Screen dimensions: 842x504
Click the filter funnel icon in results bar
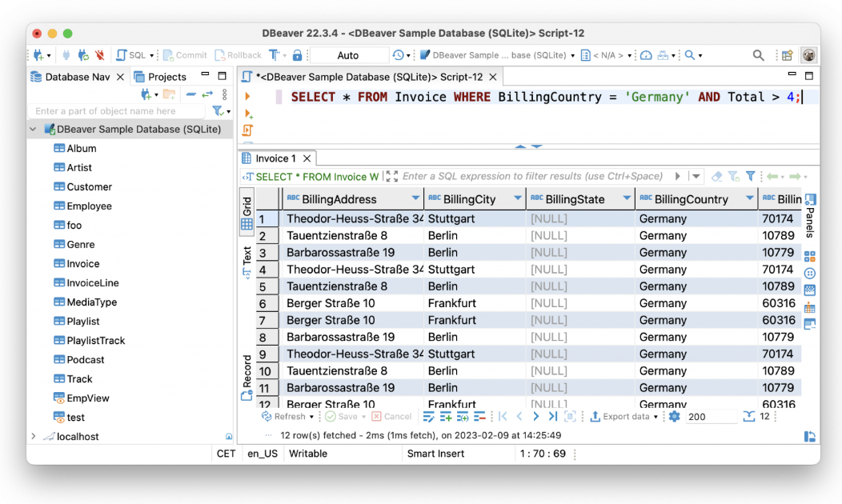pos(750,176)
